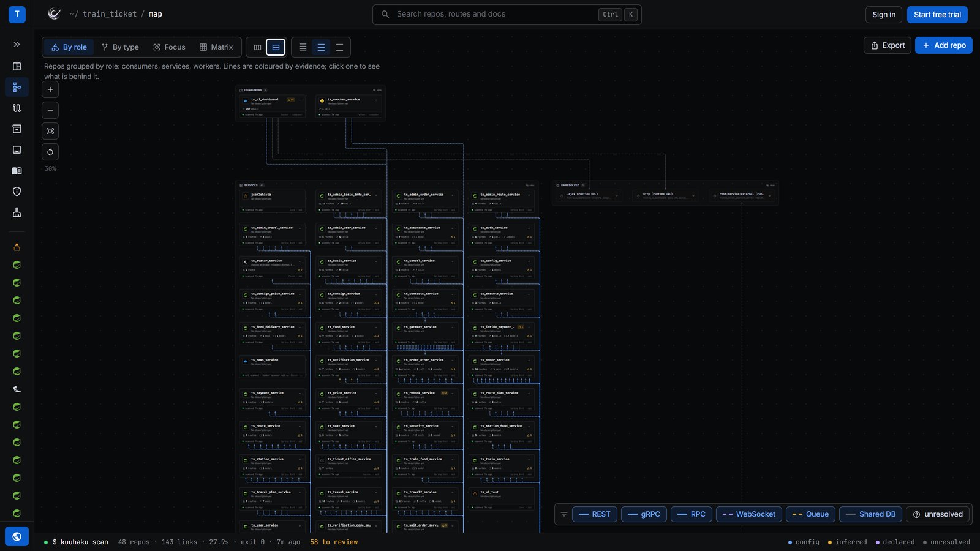
Task: Open the broom cleanup icon in sidebar
Action: pos(17,212)
